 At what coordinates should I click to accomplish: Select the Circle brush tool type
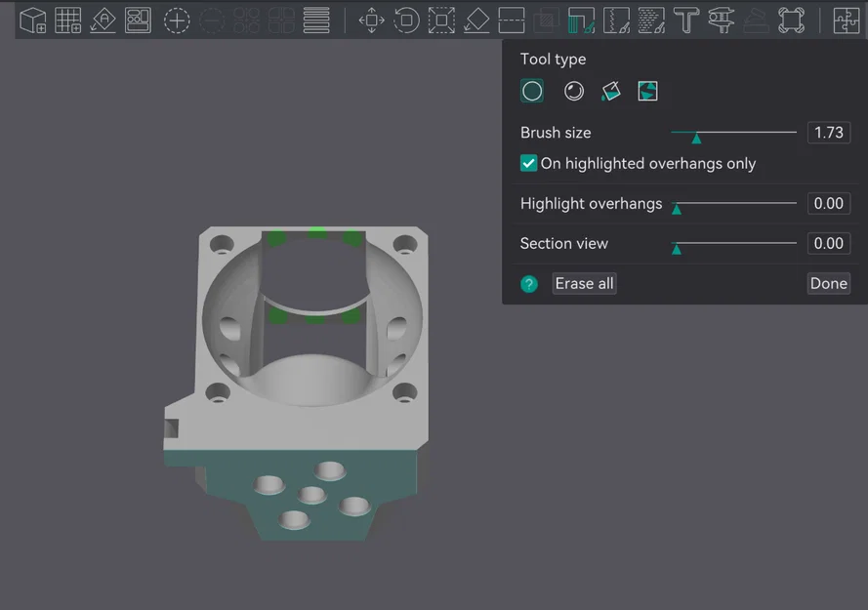click(x=532, y=91)
